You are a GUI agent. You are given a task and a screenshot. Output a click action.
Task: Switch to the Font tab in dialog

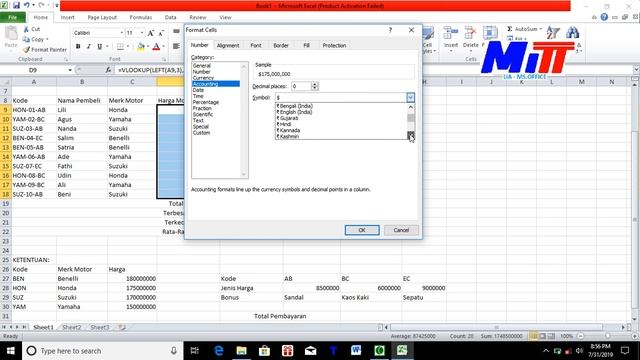(x=256, y=45)
